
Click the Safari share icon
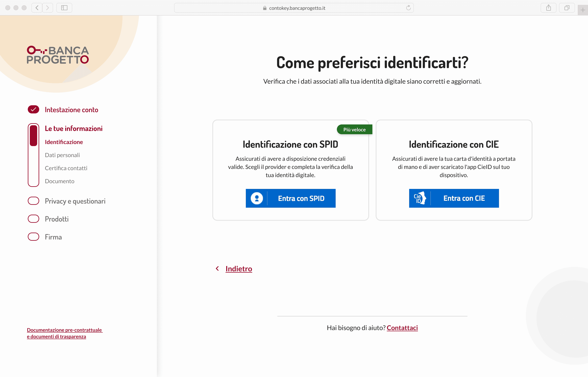548,8
